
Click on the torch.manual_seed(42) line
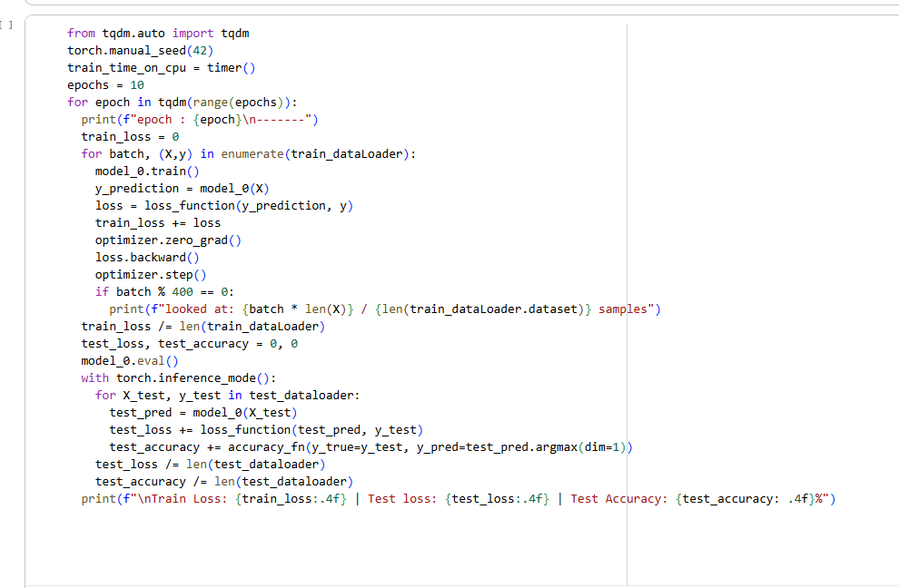[140, 51]
